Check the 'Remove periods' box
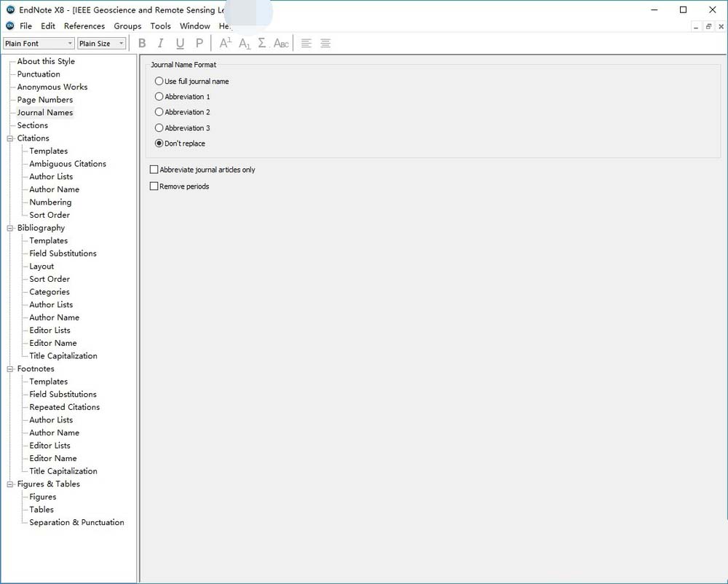Image resolution: width=728 pixels, height=584 pixels. [x=154, y=186]
